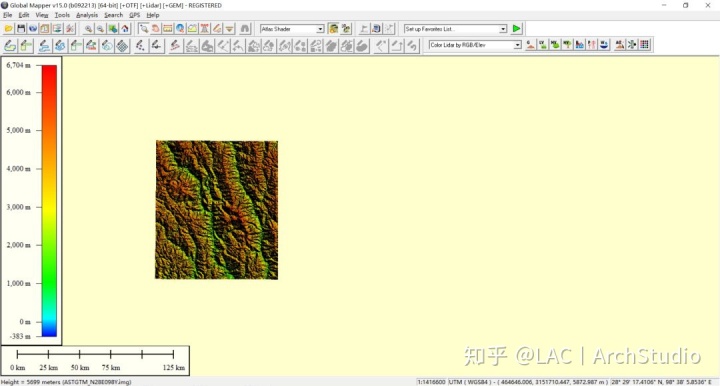Click the colored grid icon in Lidar toolbar

click(x=645, y=45)
